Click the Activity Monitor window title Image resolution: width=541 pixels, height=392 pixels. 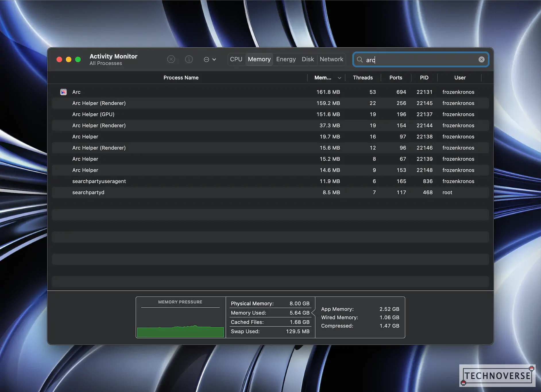(x=113, y=56)
